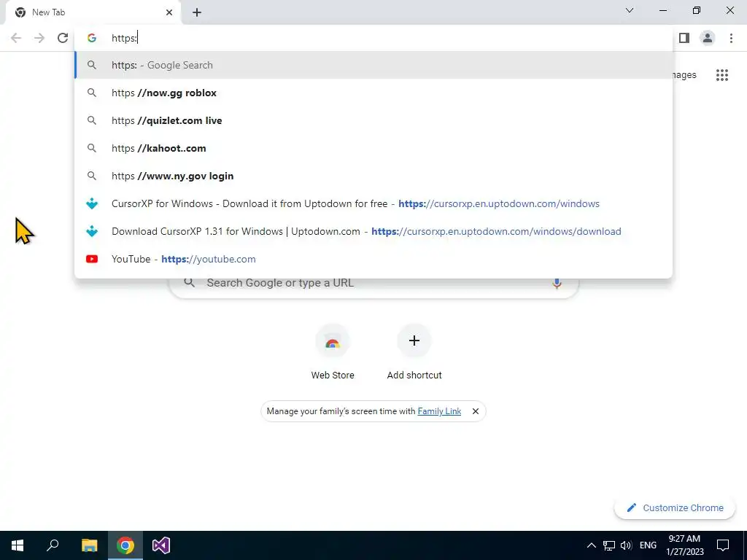Open Windows taskbar search
Screen dimensions: 747x560
(x=53, y=545)
